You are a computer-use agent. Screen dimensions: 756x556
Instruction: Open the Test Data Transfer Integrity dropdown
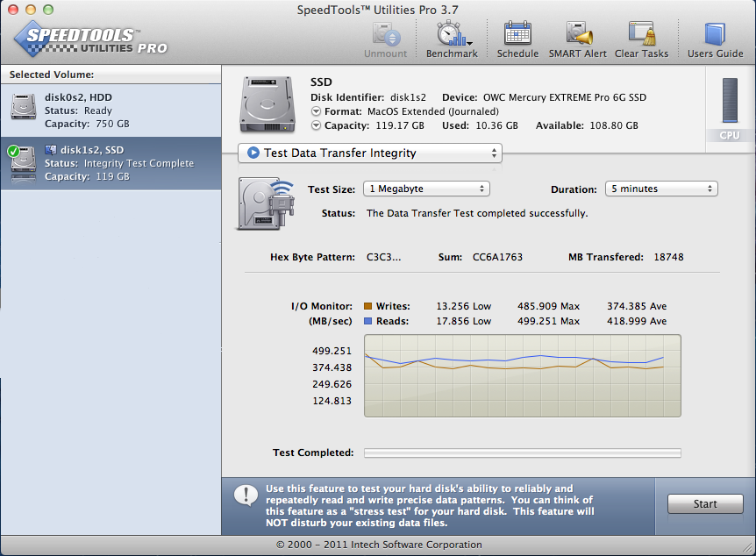coord(370,153)
